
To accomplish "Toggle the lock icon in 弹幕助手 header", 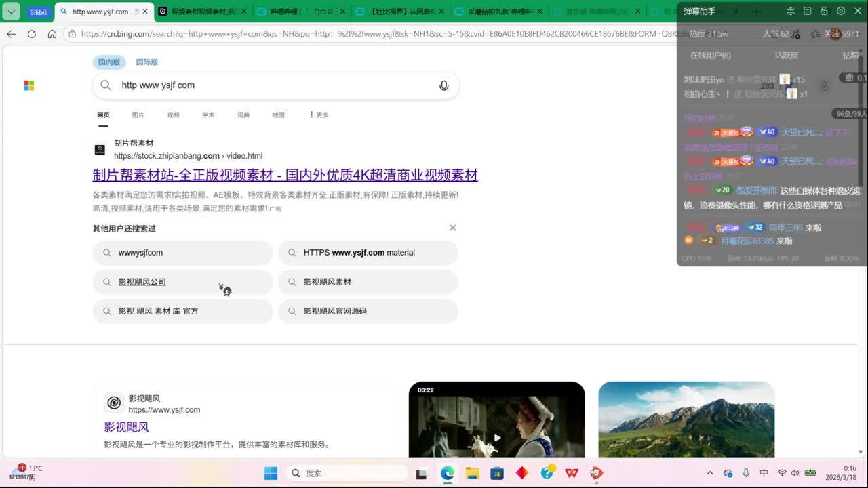I will [x=824, y=12].
